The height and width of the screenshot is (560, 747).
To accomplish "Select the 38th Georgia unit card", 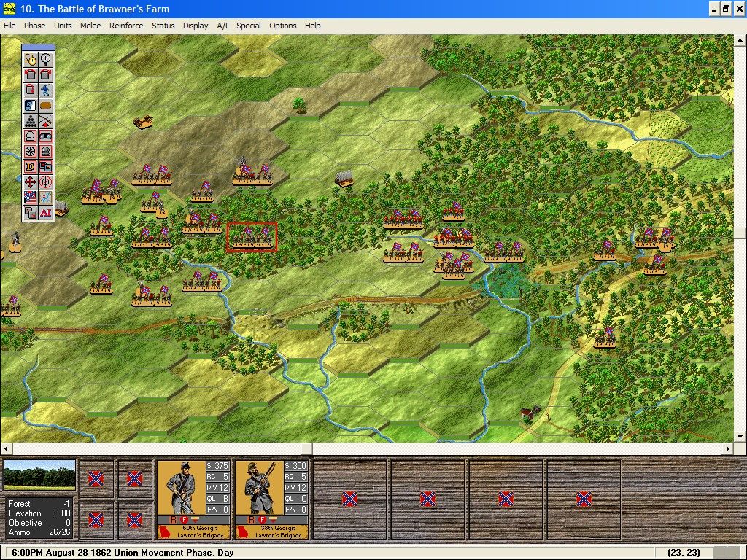I will 271,498.
